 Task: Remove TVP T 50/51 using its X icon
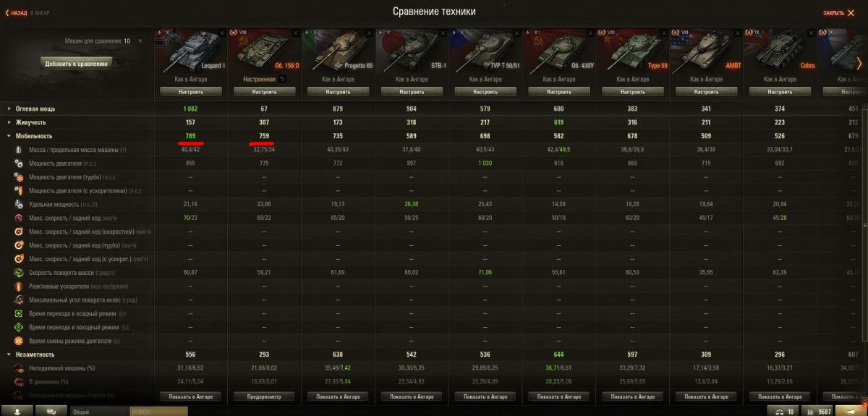[x=518, y=33]
